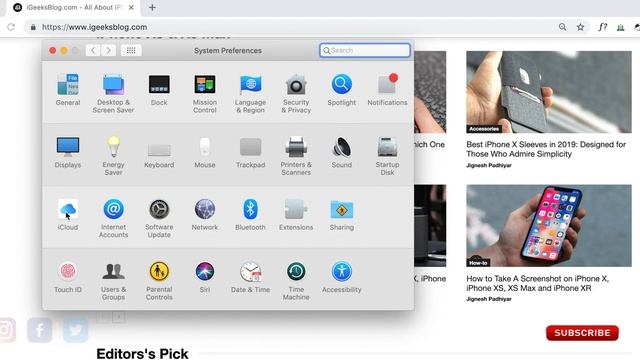Open the General preferences pane

point(68,90)
